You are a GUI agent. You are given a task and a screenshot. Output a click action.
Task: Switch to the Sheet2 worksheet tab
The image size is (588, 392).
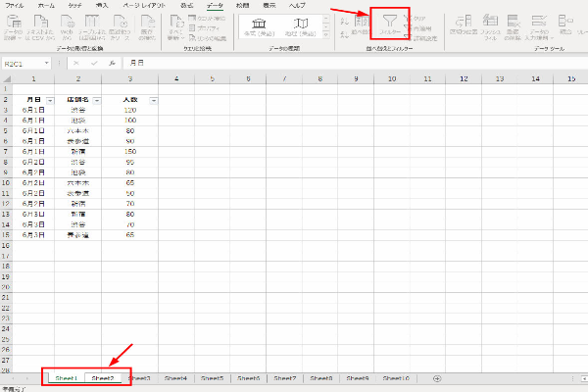pos(103,377)
